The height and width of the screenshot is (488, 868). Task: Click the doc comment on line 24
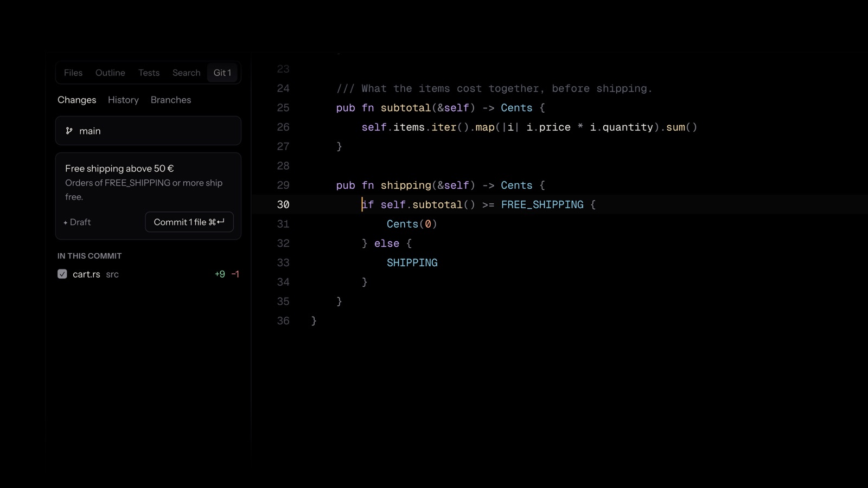(494, 88)
